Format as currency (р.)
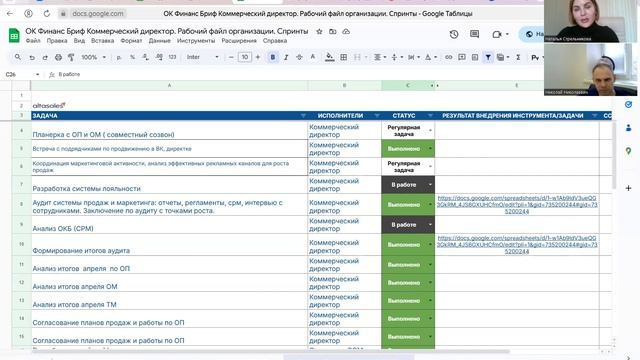This screenshot has height=360, width=640. point(119,58)
